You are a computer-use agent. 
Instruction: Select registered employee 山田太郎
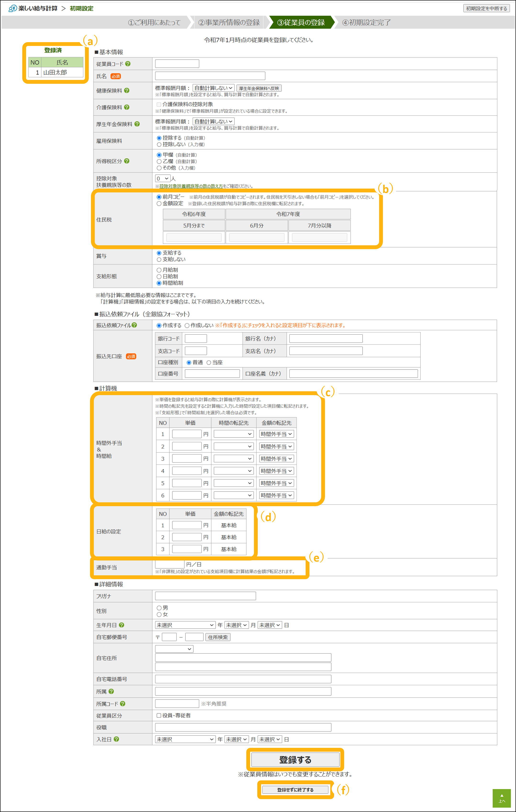[56, 72]
